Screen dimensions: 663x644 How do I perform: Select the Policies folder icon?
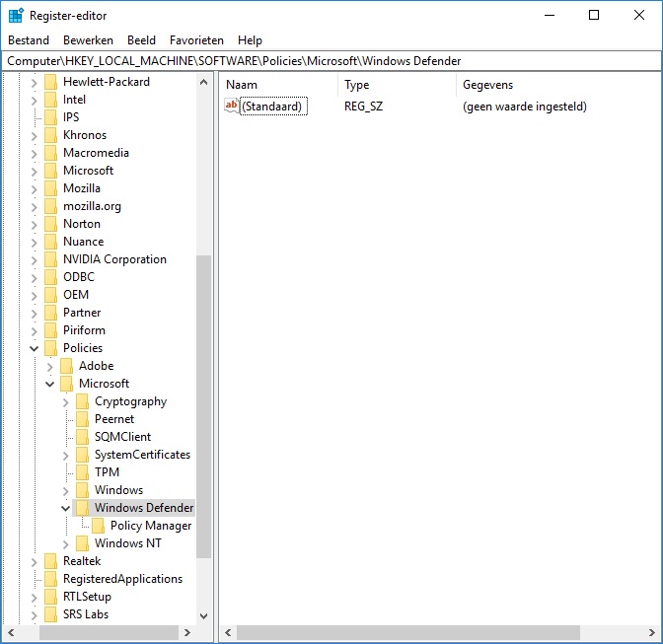pyautogui.click(x=50, y=348)
